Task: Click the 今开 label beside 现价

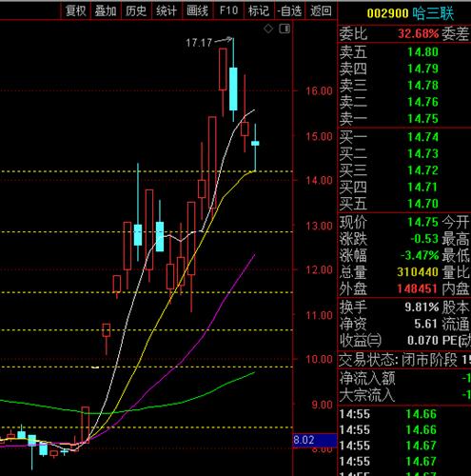Action: pos(456,222)
